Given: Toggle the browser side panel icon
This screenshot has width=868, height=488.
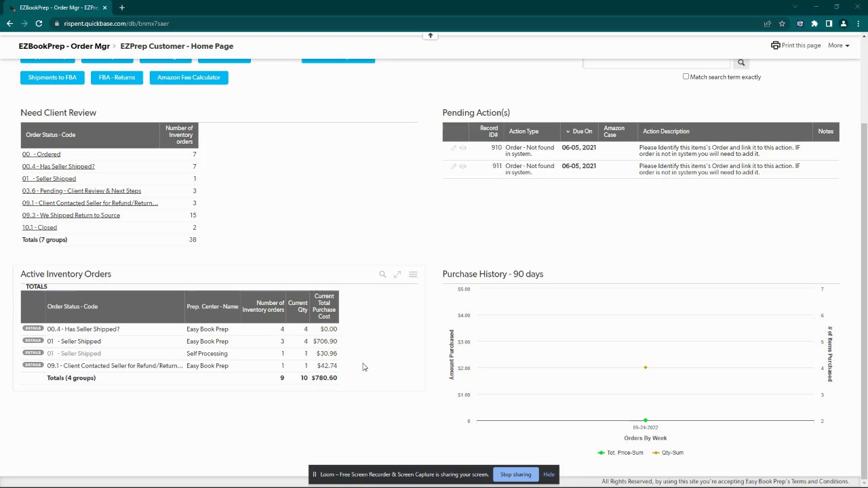Looking at the screenshot, I should [x=829, y=23].
